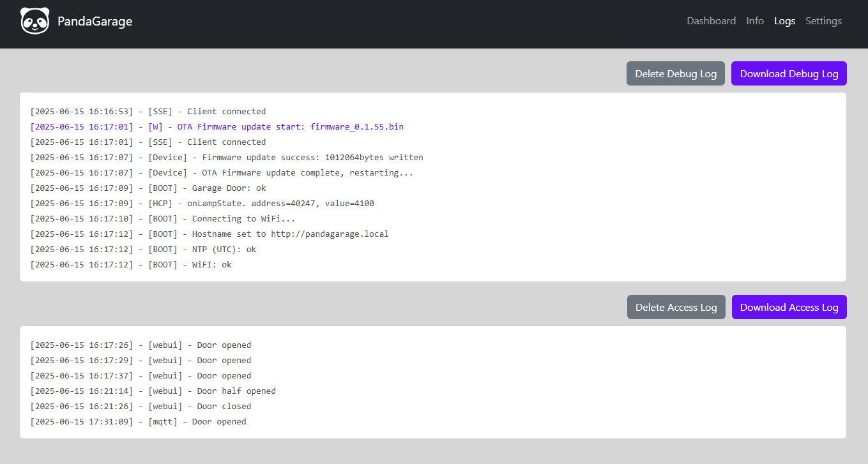The width and height of the screenshot is (868, 464).
Task: Select the BOOT NTP (UTC): ok line
Action: tap(143, 250)
